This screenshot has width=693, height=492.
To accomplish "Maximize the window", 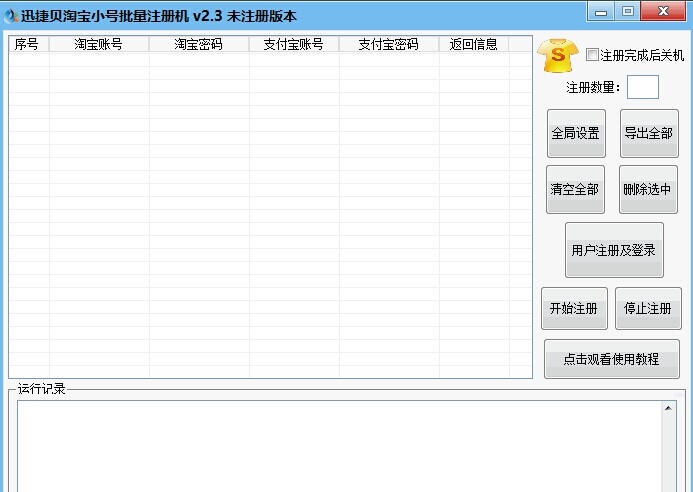I will (x=627, y=11).
